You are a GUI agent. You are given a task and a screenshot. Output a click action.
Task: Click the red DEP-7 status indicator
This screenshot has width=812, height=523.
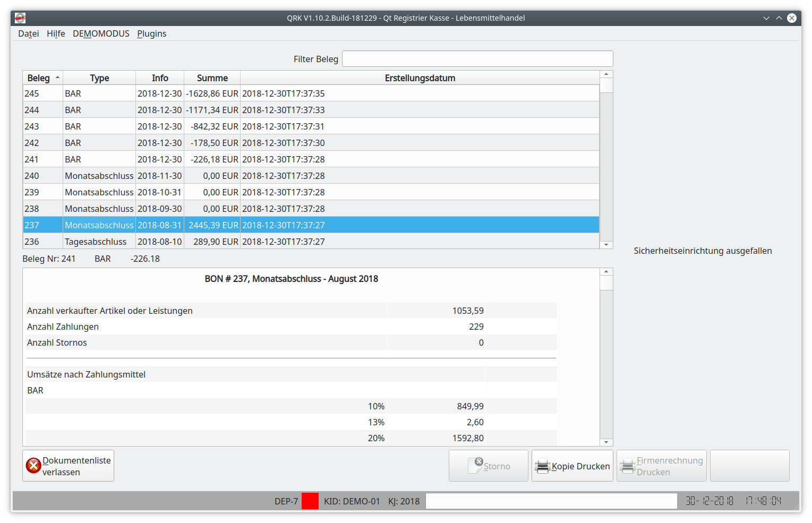[310, 501]
